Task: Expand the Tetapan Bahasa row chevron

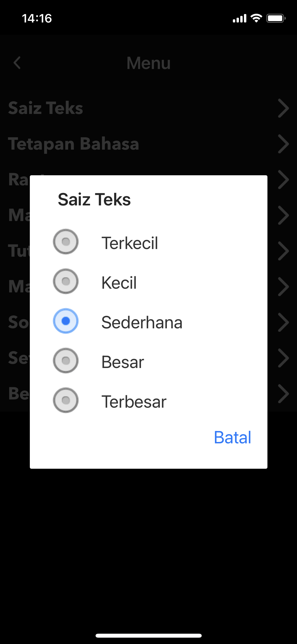Action: [x=283, y=144]
